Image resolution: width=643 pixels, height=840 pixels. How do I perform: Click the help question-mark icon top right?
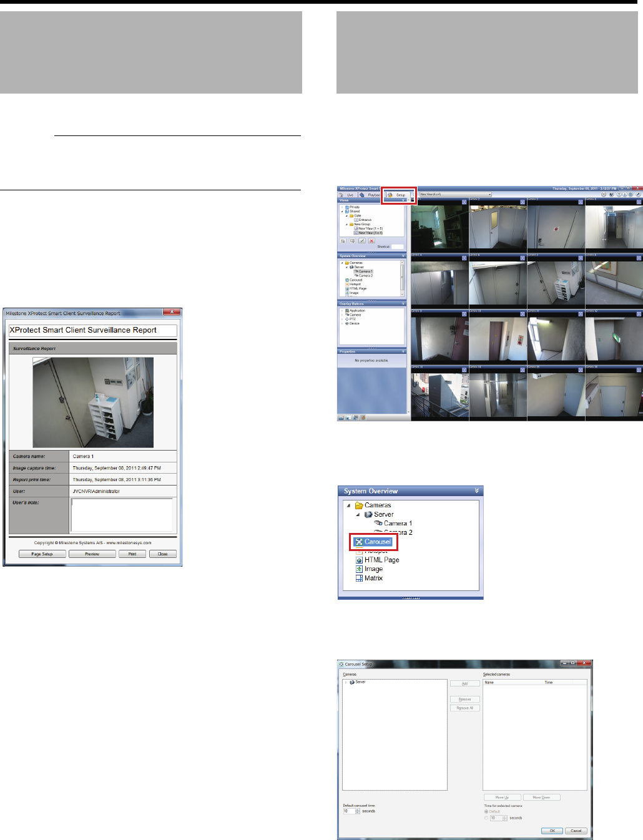[x=617, y=195]
